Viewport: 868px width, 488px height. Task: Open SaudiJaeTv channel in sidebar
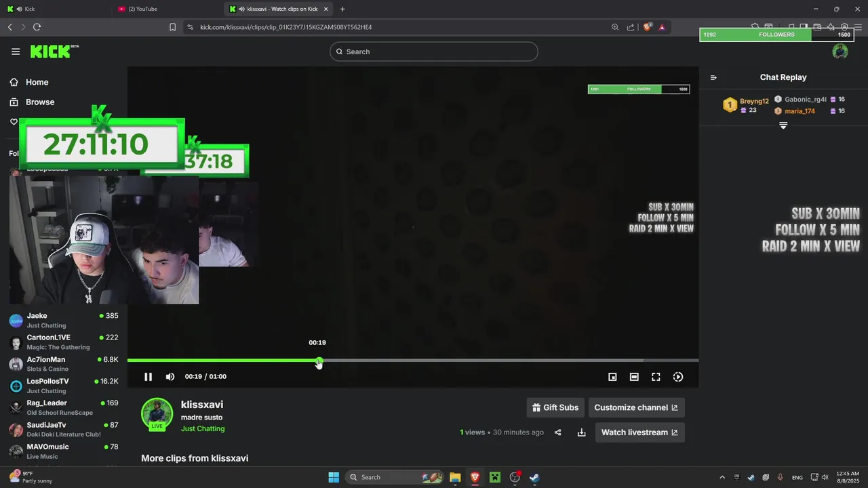coord(63,429)
